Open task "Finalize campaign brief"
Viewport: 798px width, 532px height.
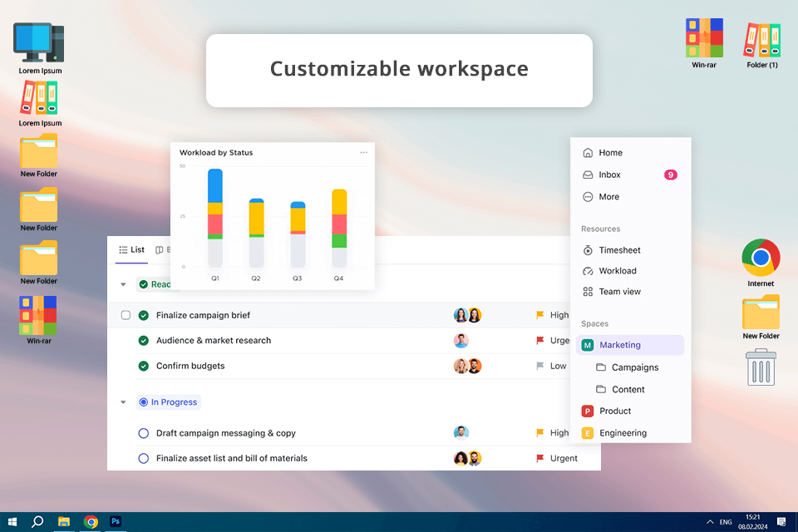(x=203, y=315)
